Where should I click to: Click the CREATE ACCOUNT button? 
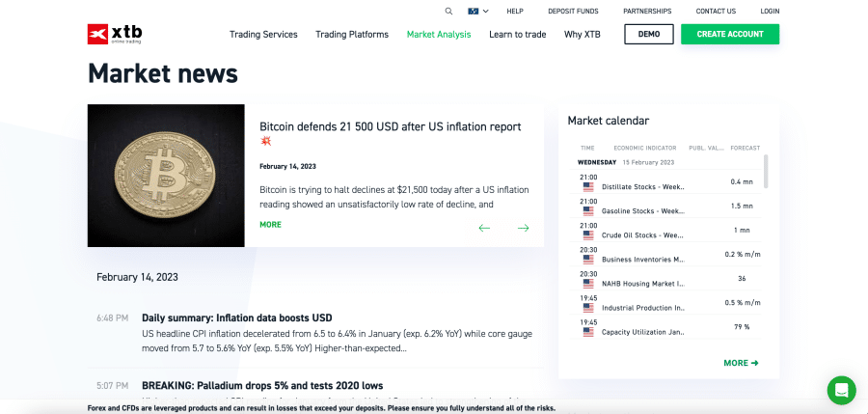click(x=730, y=34)
